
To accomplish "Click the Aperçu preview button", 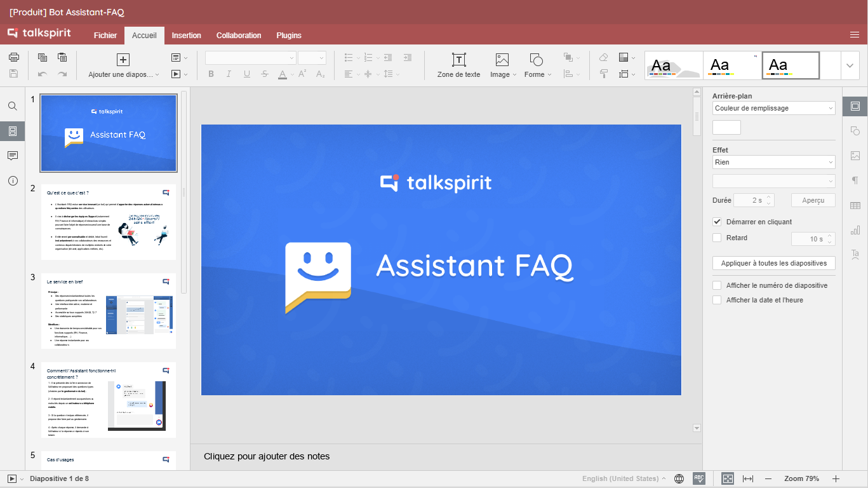I will 813,200.
